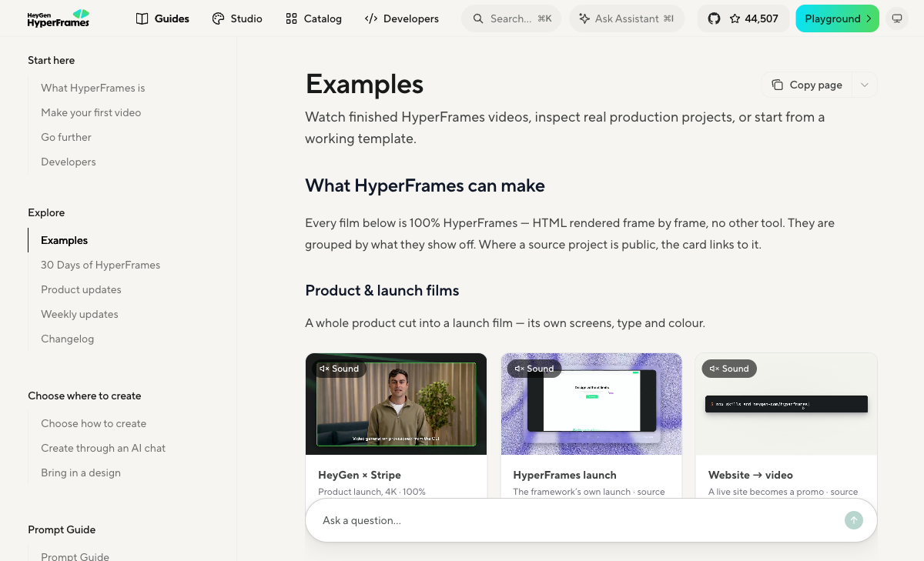
Task: Click the magnifier icon in search box
Action: [478, 18]
